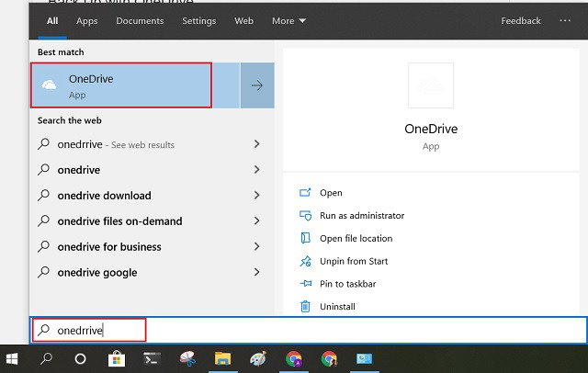588x373 pixels.
Task: Expand OneDrive result with arrow button
Action: (x=257, y=85)
